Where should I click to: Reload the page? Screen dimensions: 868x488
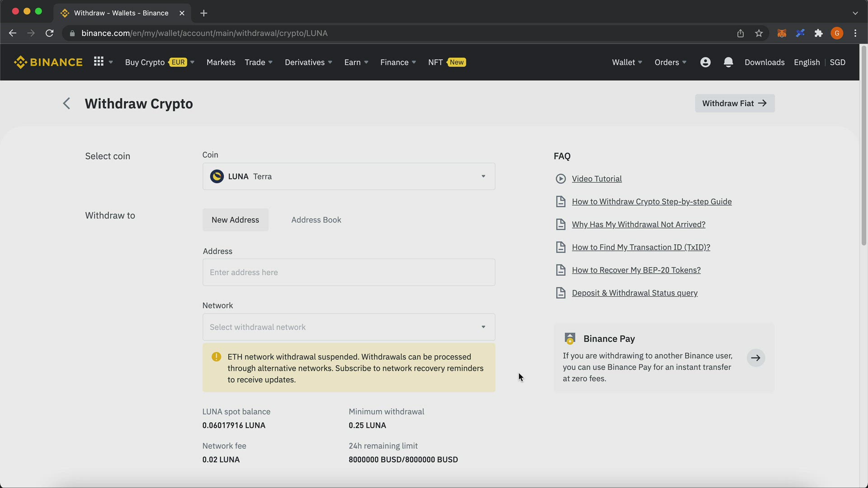(x=50, y=33)
